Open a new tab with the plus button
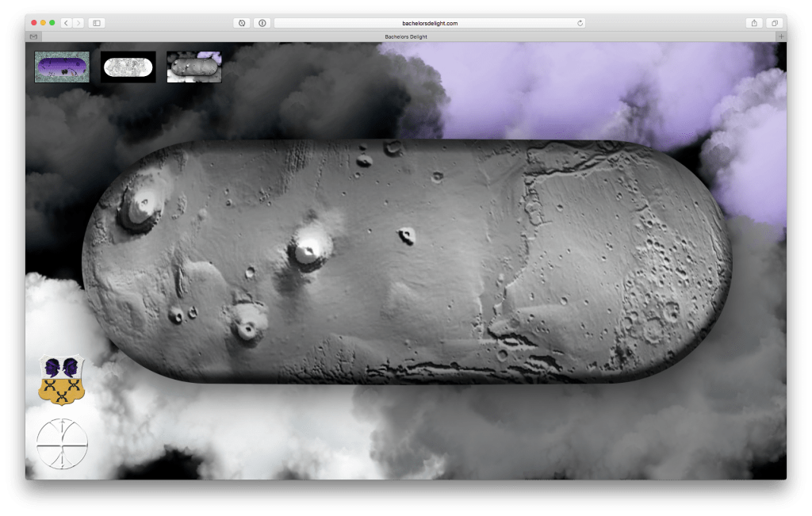The height and width of the screenshot is (516, 812). pyautogui.click(x=780, y=36)
